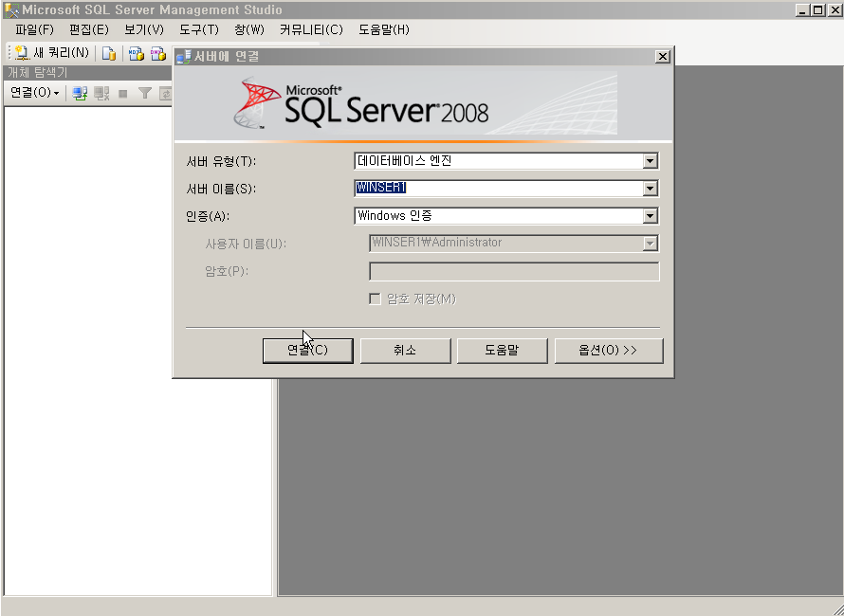This screenshot has height=616, width=844.
Task: Click the MDX query toolbar icon
Action: coord(137,53)
